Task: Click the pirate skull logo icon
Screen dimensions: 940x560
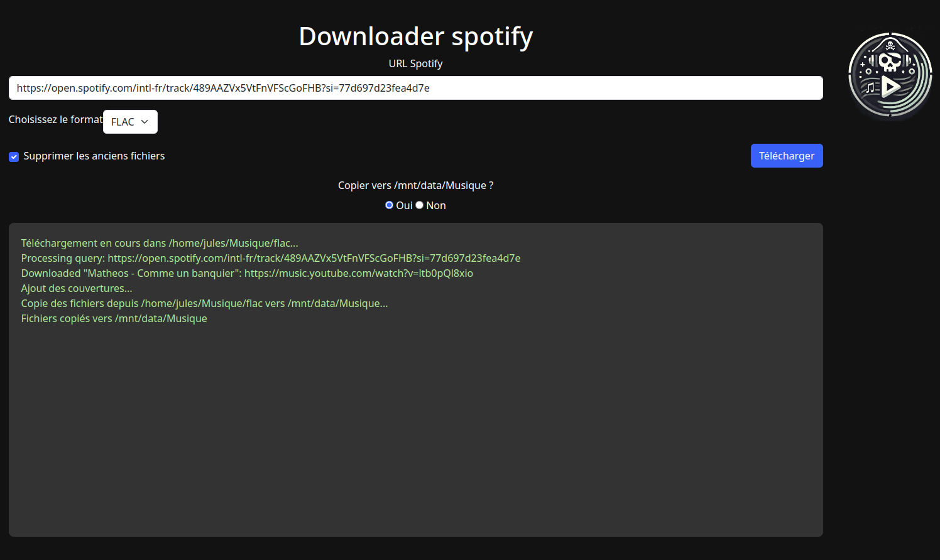Action: tap(890, 75)
